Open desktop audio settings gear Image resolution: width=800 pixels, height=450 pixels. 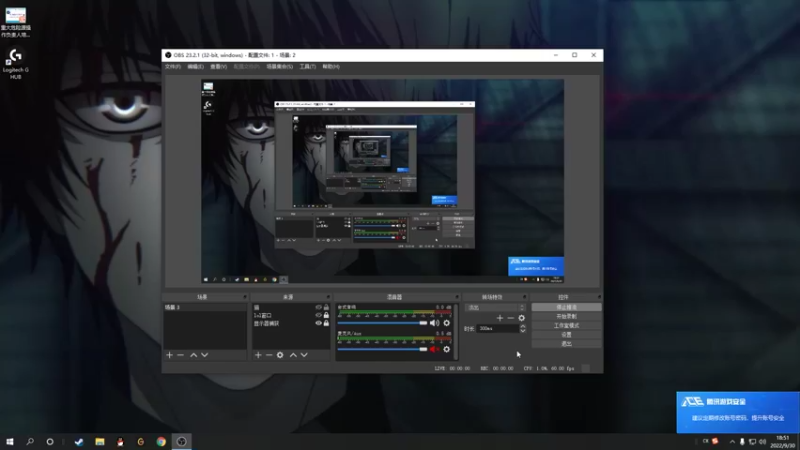click(446, 323)
